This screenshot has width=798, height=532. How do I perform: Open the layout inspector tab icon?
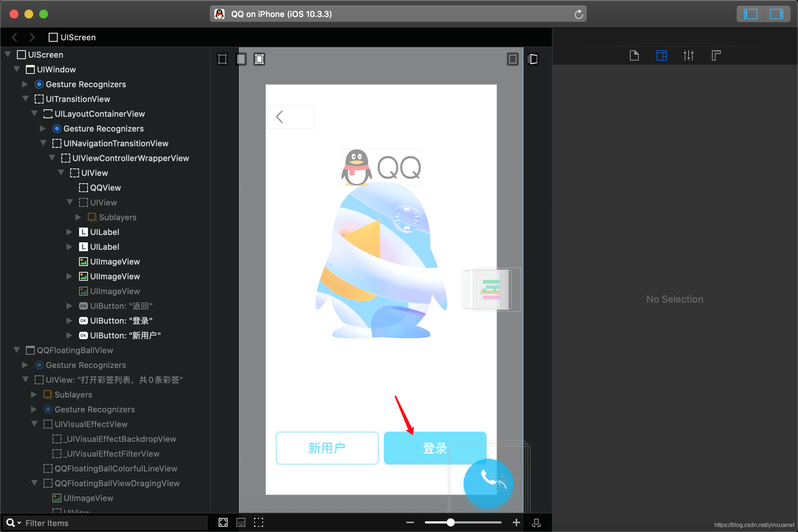pyautogui.click(x=661, y=55)
